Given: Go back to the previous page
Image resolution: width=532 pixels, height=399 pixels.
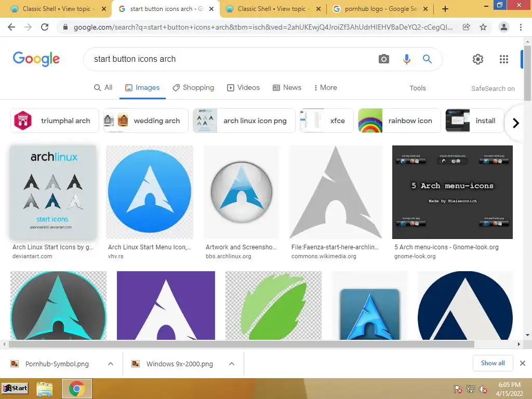Looking at the screenshot, I should (11, 27).
